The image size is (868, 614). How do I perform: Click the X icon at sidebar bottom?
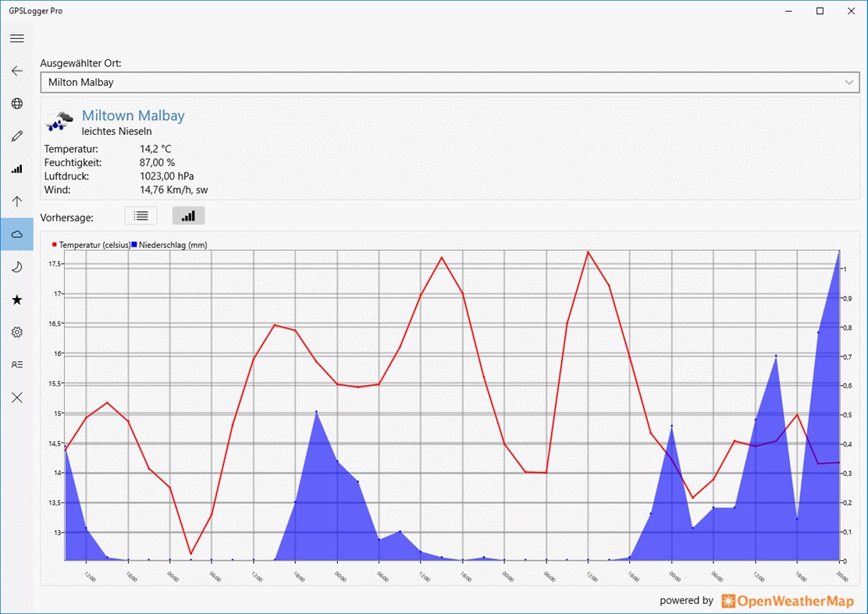16,397
